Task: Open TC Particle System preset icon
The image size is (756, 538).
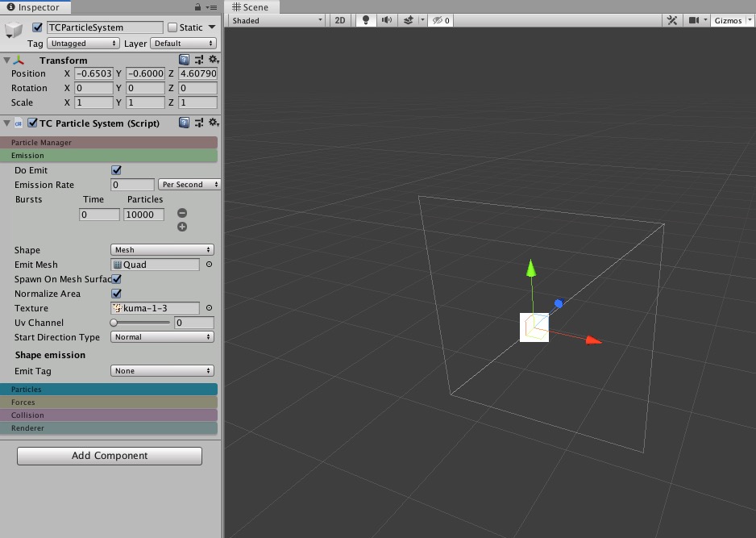Action: coord(198,123)
